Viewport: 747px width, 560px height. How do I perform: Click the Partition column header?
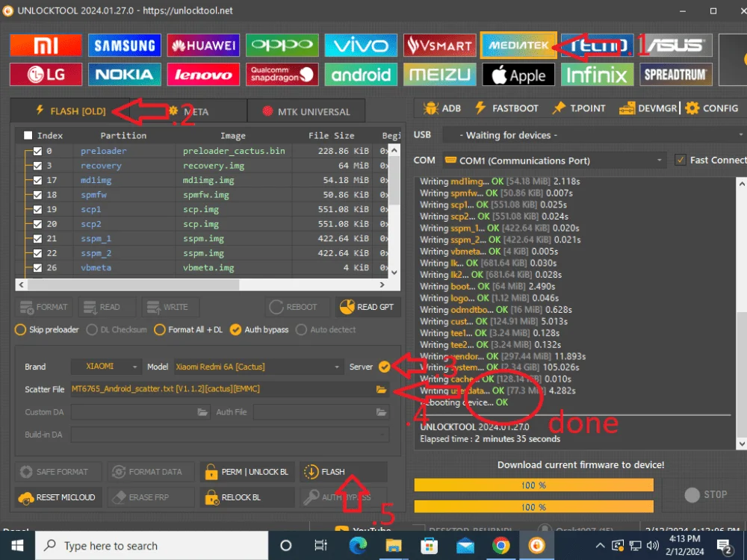pyautogui.click(x=123, y=136)
